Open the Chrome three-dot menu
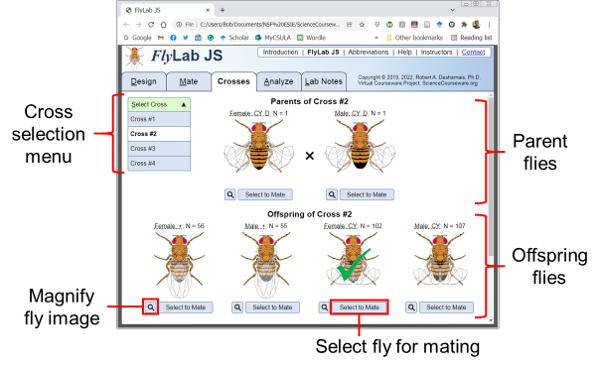 [x=489, y=24]
